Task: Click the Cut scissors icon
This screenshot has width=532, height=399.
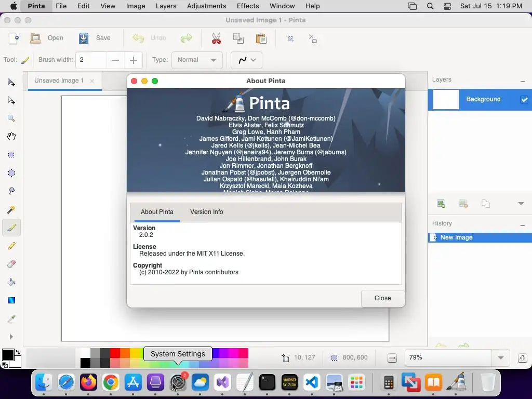Action: click(x=216, y=38)
